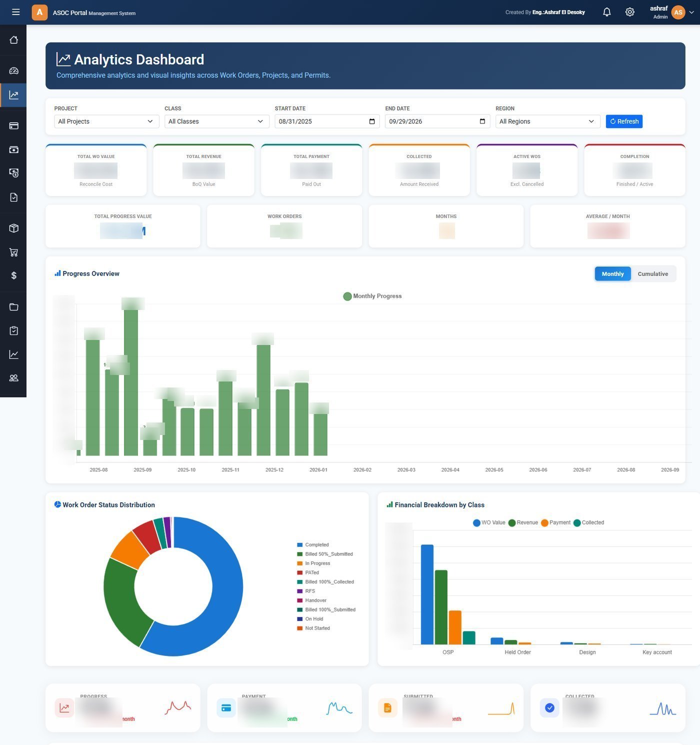Go to Home via sidebar house icon
The image size is (700, 745).
click(x=13, y=40)
